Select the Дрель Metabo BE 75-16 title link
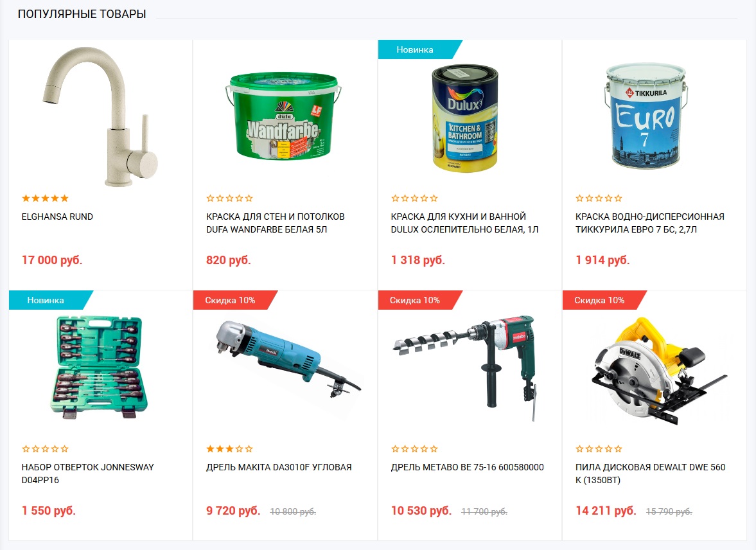The image size is (756, 550). [x=467, y=467]
